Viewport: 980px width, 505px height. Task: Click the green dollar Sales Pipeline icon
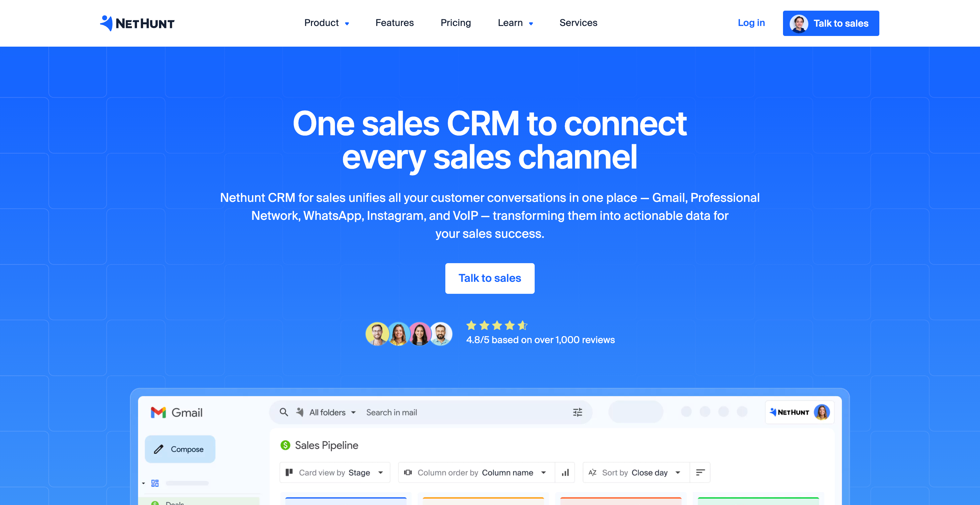[285, 445]
